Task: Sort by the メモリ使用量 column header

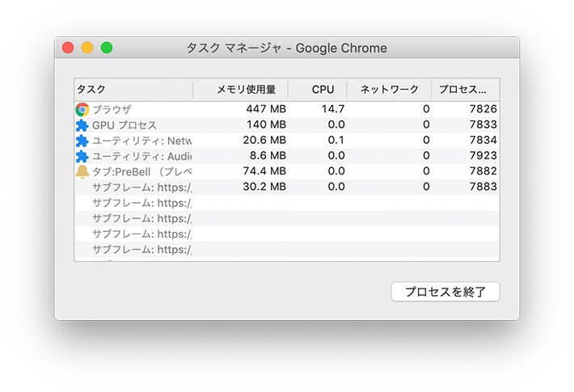Action: [240, 89]
